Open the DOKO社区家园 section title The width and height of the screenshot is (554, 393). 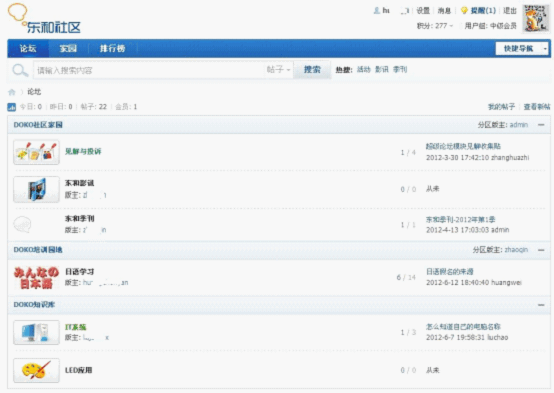pos(38,125)
